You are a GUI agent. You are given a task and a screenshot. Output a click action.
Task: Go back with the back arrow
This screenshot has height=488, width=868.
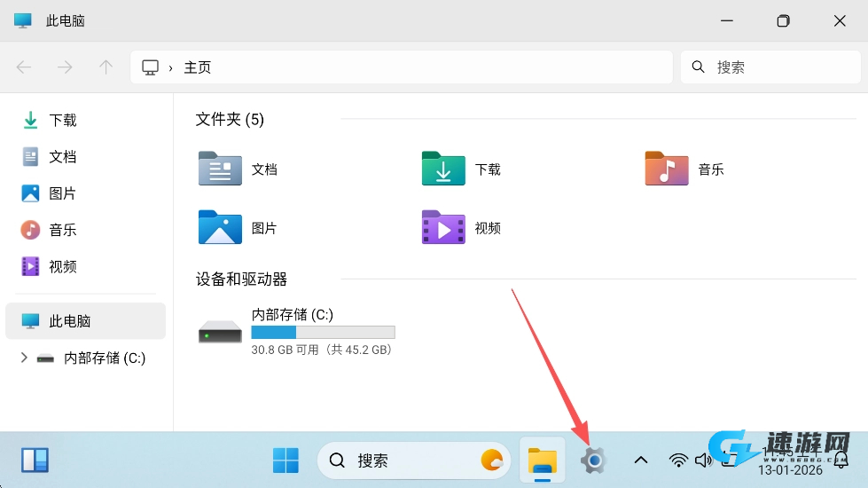[24, 67]
